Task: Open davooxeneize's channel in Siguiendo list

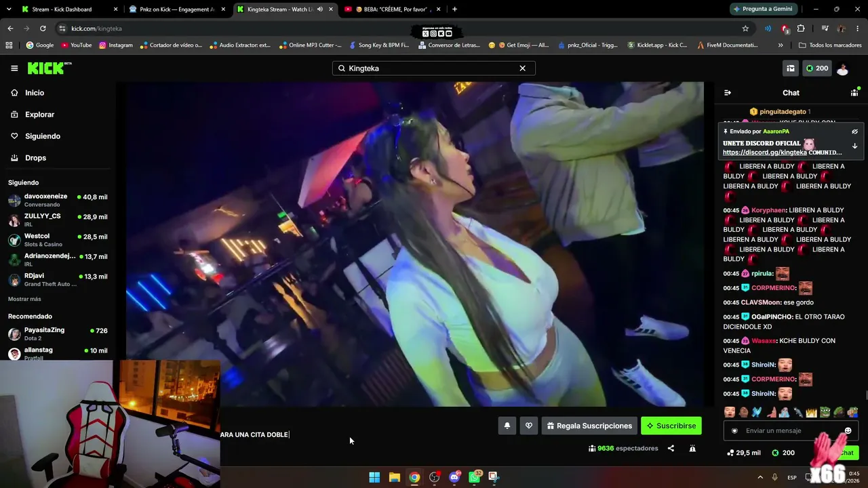Action: pos(58,200)
